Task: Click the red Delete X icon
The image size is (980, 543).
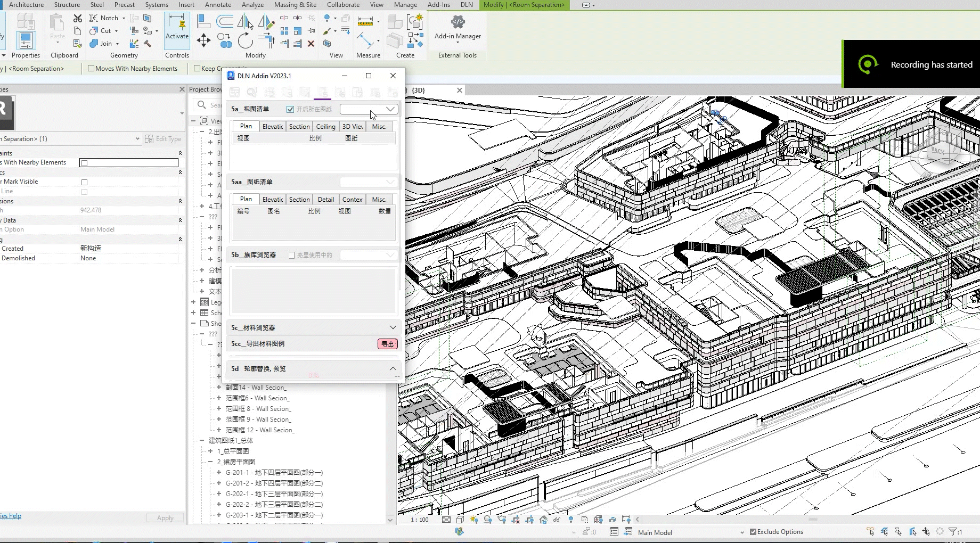Action: pos(311,44)
